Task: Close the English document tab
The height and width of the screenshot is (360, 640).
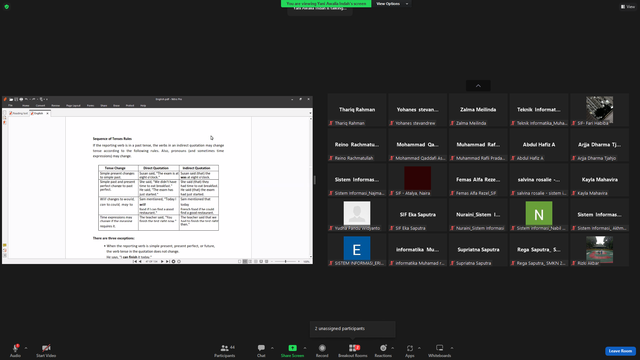Action: 47,113
